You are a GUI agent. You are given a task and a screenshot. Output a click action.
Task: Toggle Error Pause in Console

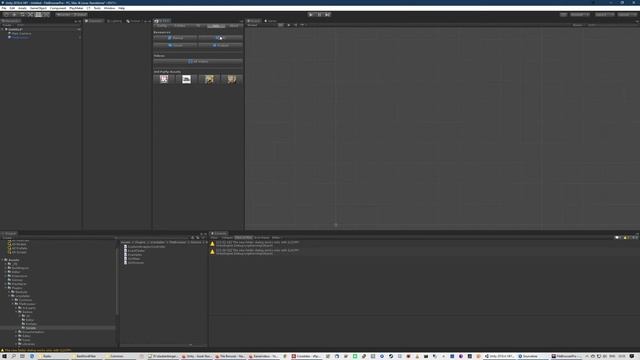click(x=262, y=238)
